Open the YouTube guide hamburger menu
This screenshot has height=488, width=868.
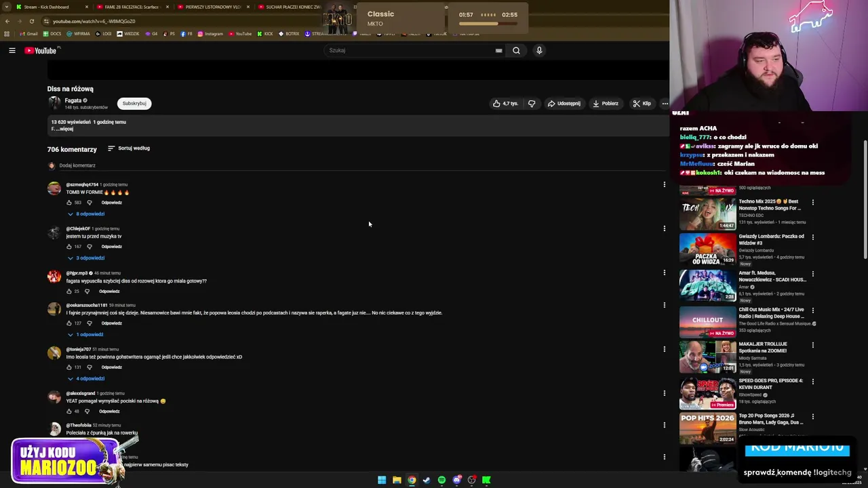click(12, 50)
